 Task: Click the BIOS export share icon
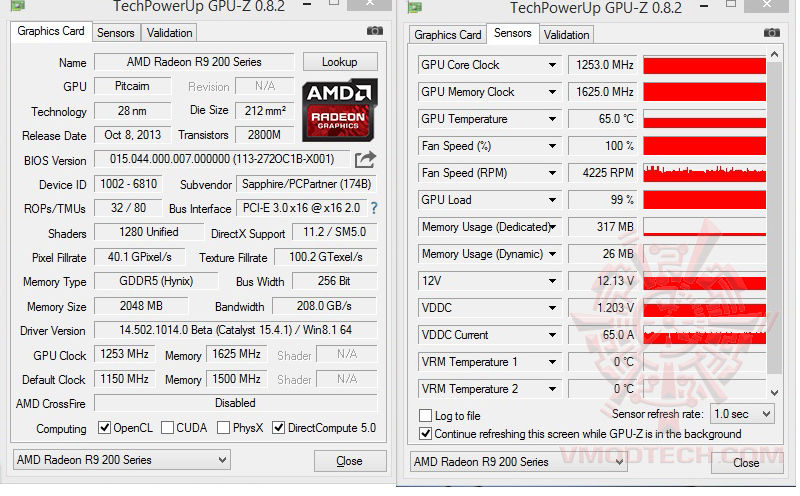pos(365,159)
